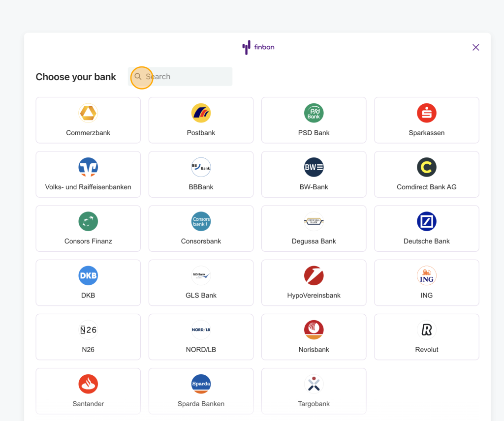Select the Norisbank label
The height and width of the screenshot is (421, 504).
point(314,350)
